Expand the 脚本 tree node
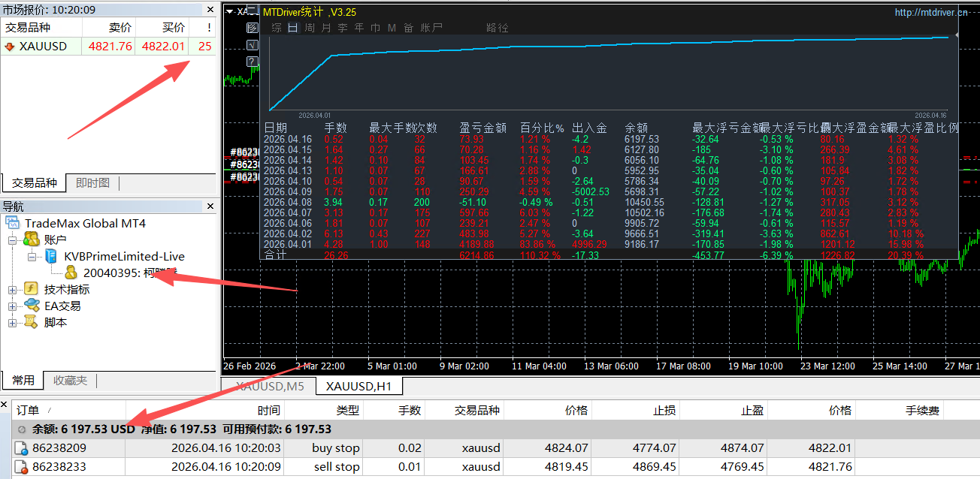 click(12, 323)
